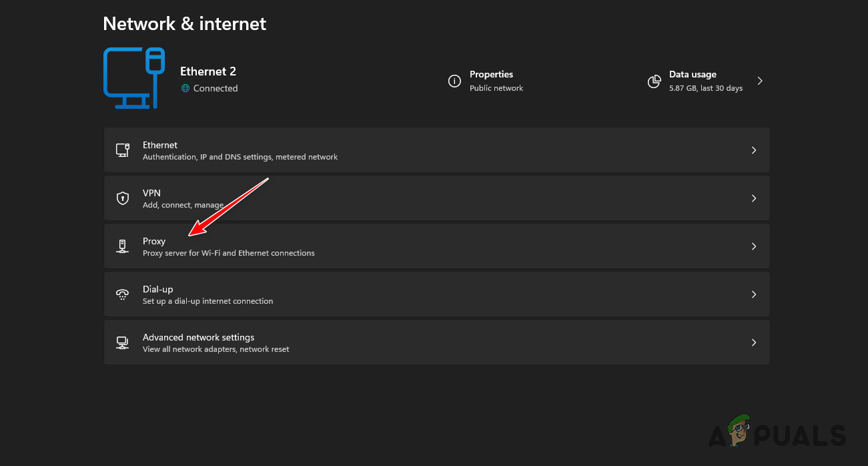868x466 pixels.
Task: Open Data usage details
Action: 760,80
